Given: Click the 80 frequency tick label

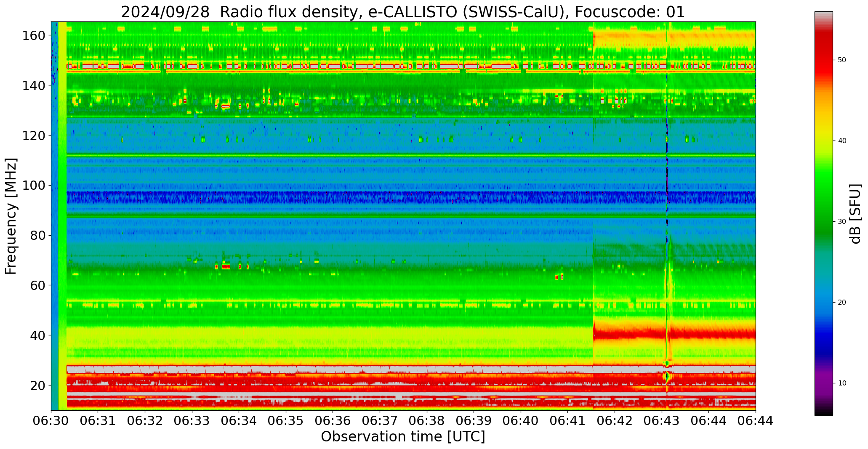Looking at the screenshot, I should [38, 236].
